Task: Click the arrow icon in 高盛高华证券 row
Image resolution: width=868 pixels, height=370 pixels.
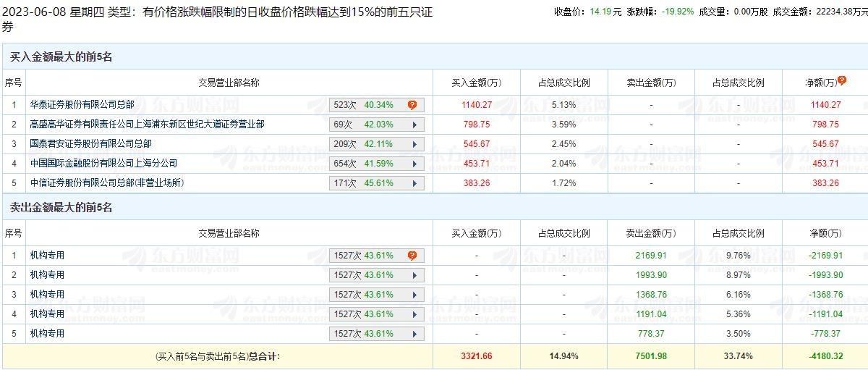Action: pos(414,125)
